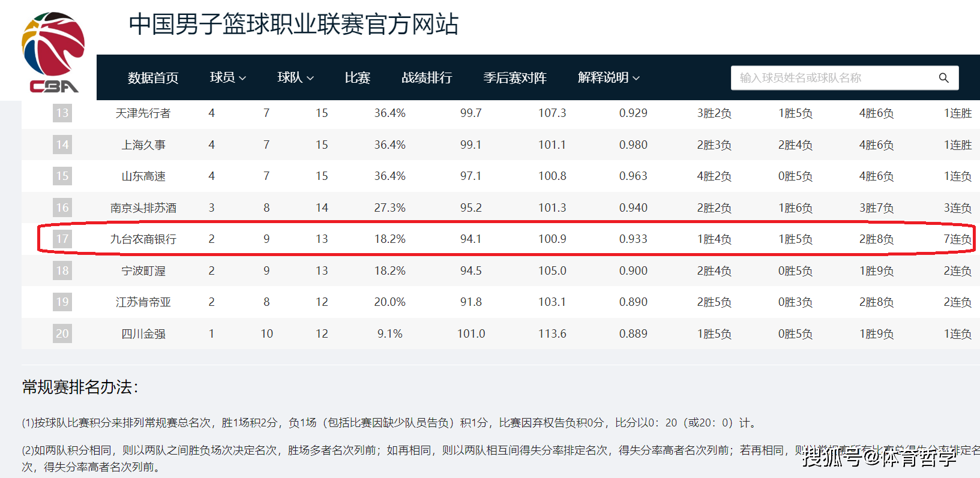Screen dimensions: 980x478
Task: Expand the 解释说明 dropdown menu
Action: (609, 78)
